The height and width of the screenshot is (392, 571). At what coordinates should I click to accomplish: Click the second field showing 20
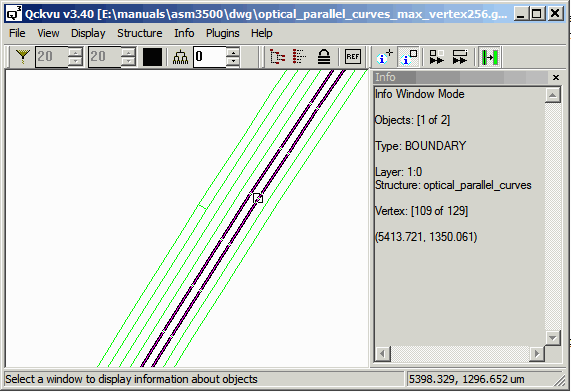105,57
